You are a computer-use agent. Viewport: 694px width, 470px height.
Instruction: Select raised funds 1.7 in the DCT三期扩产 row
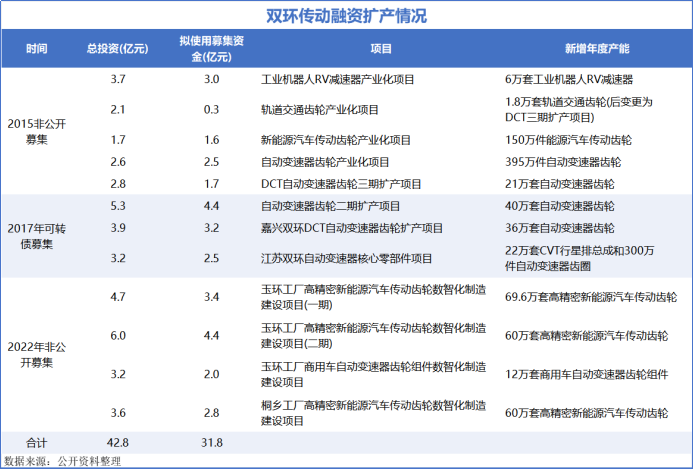pyautogui.click(x=212, y=184)
